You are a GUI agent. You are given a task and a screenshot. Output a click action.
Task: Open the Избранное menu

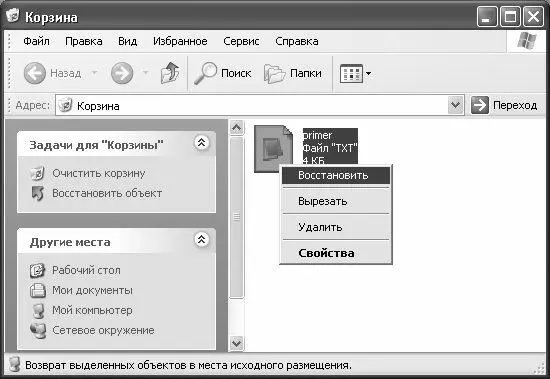pos(180,41)
